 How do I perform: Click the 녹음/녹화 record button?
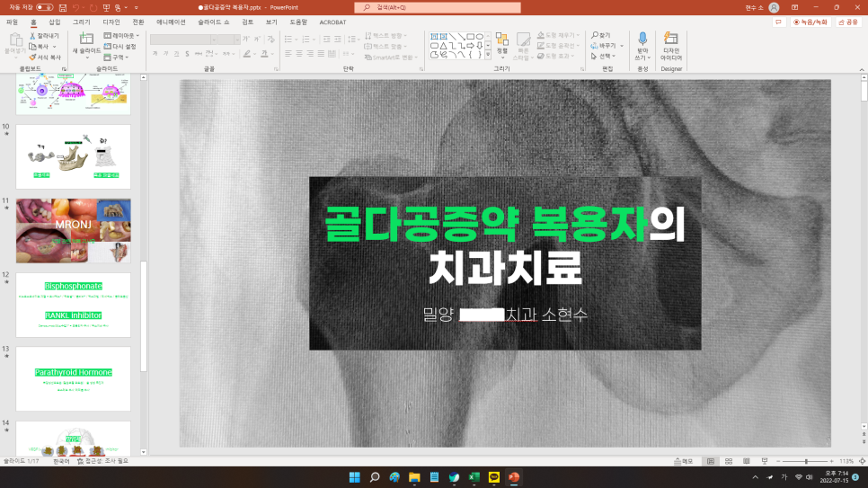pyautogui.click(x=810, y=22)
